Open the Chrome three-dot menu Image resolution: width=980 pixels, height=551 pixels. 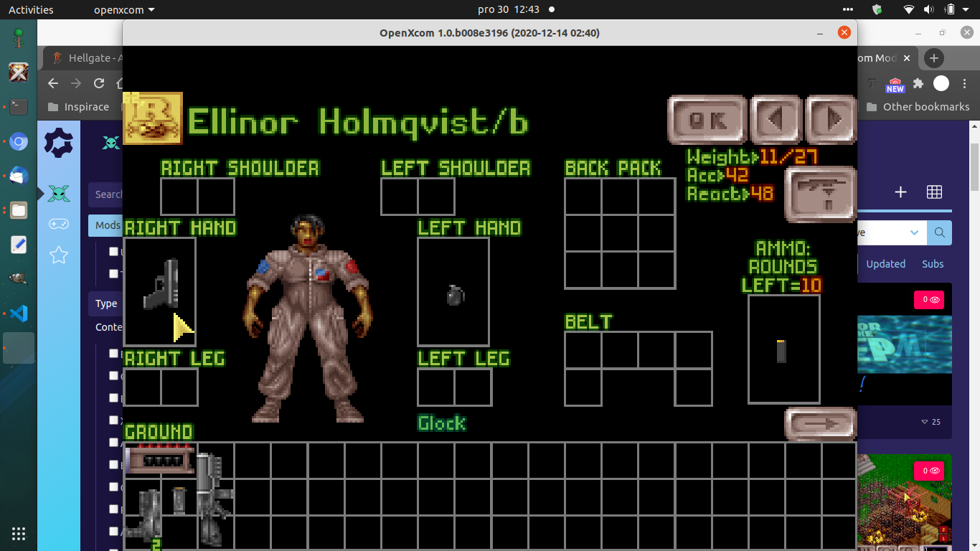click(964, 83)
